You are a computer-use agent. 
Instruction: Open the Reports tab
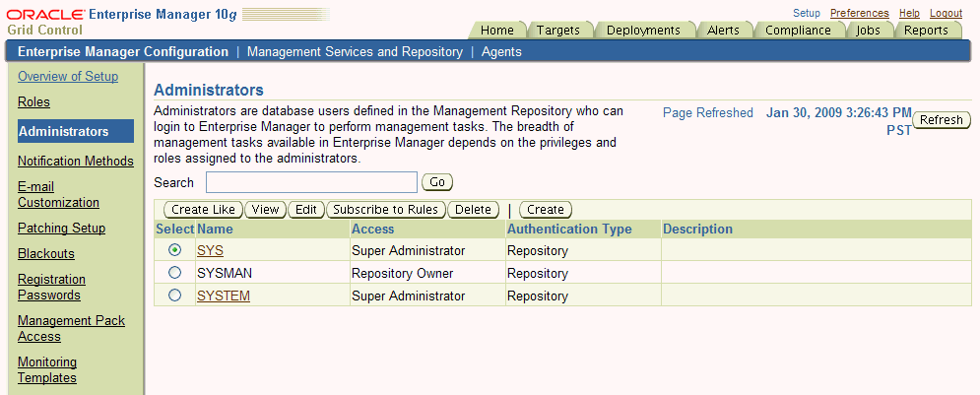[926, 30]
